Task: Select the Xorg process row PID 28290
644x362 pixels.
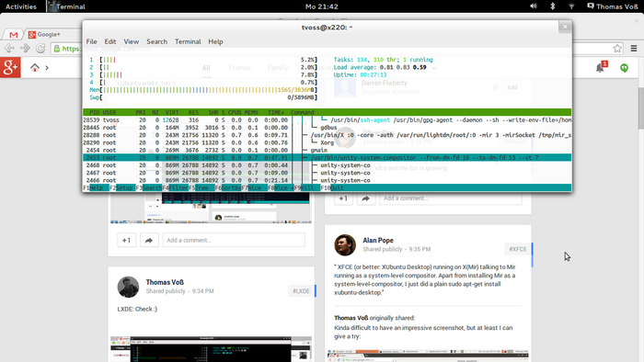Action: (x=327, y=142)
